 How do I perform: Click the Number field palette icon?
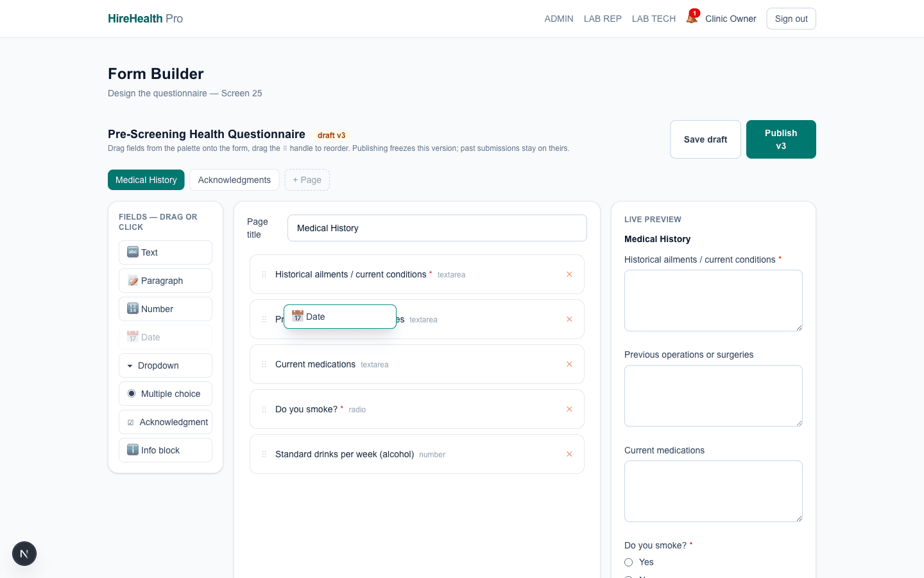point(133,309)
